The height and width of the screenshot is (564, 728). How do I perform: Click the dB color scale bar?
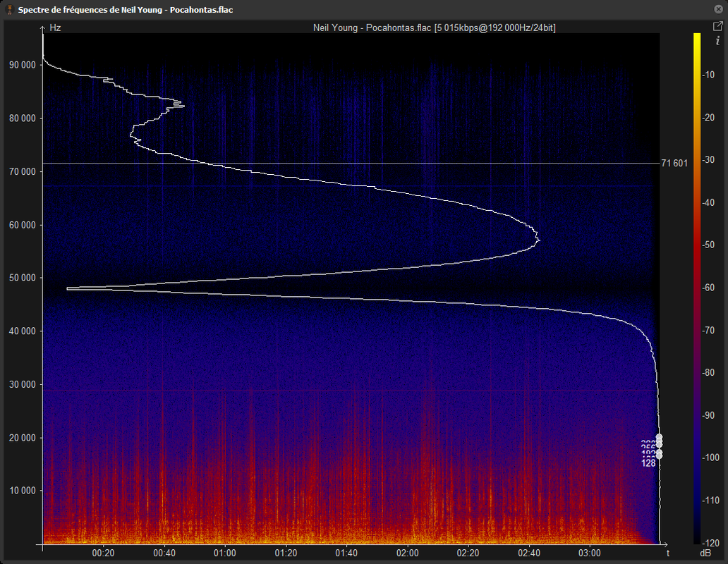point(697,288)
